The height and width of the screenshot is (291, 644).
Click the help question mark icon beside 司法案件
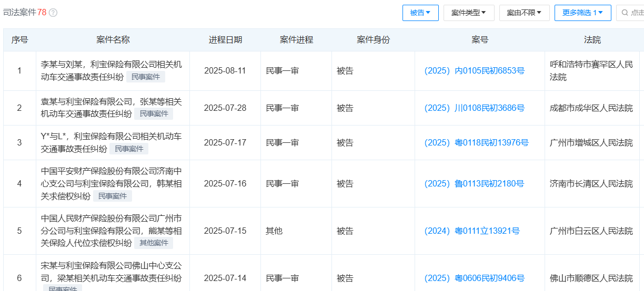[53, 13]
